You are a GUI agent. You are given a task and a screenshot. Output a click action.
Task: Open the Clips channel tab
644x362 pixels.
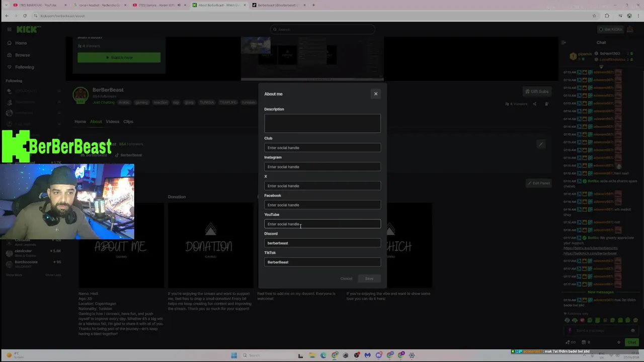pyautogui.click(x=128, y=122)
